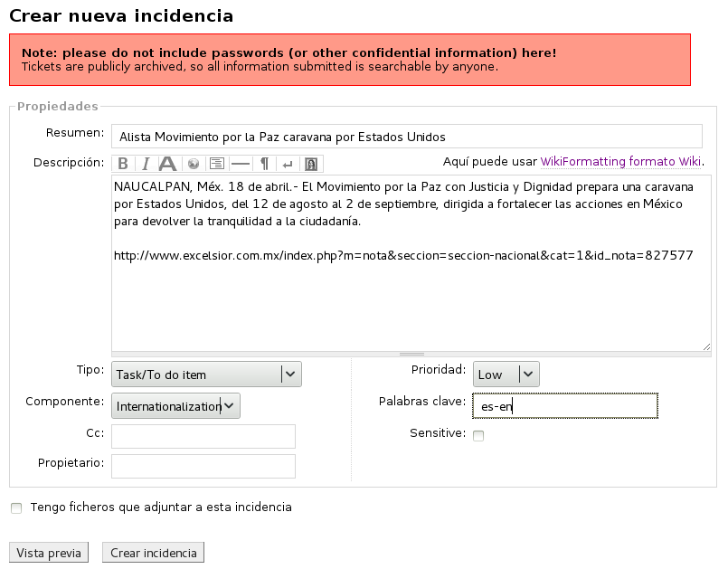
Task: Insert a new paragraph with the pilcrow icon
Action: 264,164
